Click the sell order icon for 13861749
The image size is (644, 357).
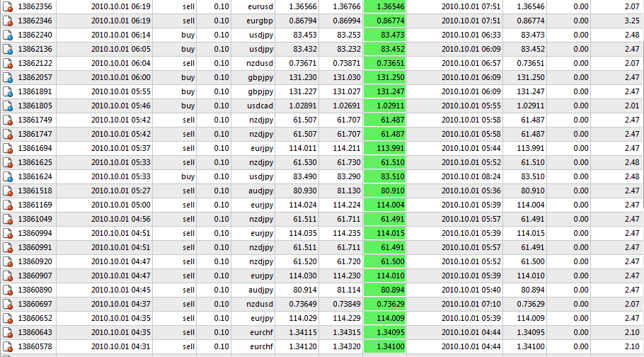point(7,120)
